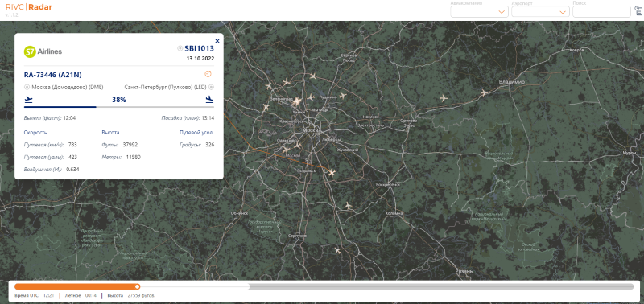
Task: Click the clock icon beside RA-73446 (A21N)
Action: pyautogui.click(x=208, y=74)
